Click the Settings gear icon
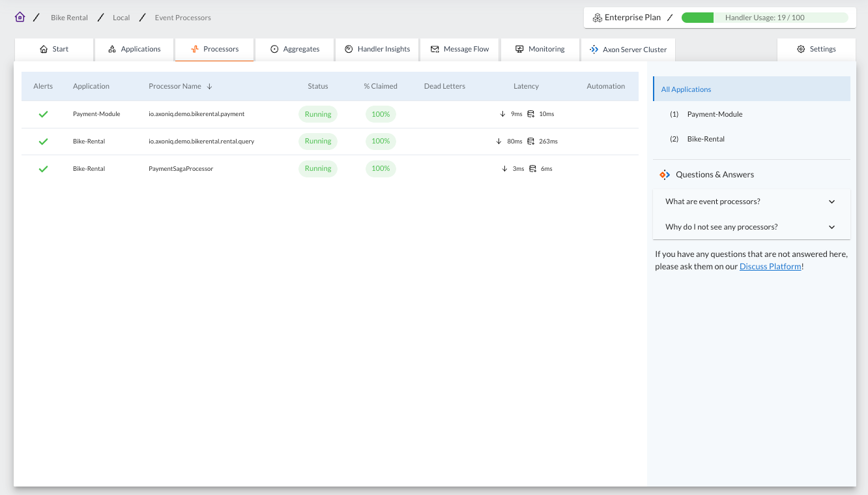 point(801,49)
